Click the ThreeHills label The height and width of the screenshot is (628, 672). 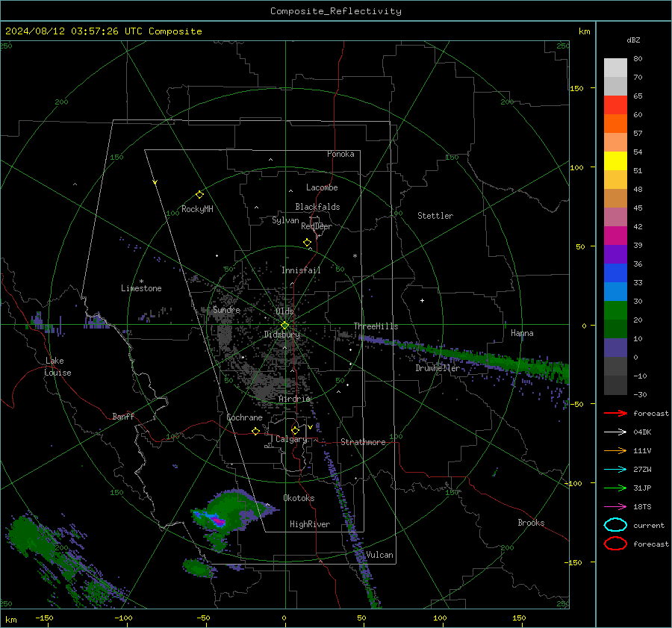pos(376,326)
